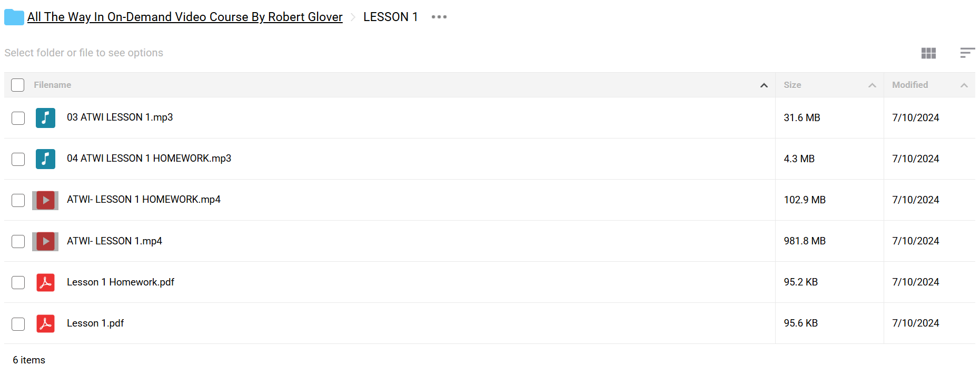Click the video play icon for ATWI- LESSON 1.mp4
Screen dimensions: 980x365
pos(46,241)
